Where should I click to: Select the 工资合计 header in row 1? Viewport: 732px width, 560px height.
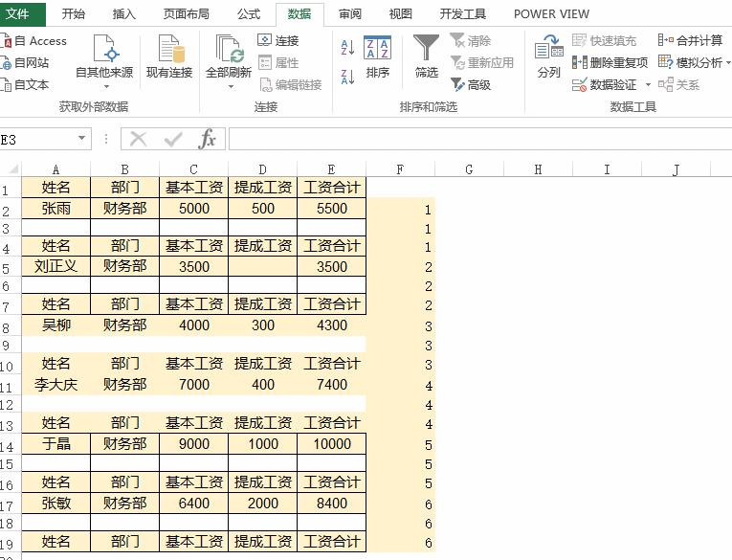[x=331, y=188]
